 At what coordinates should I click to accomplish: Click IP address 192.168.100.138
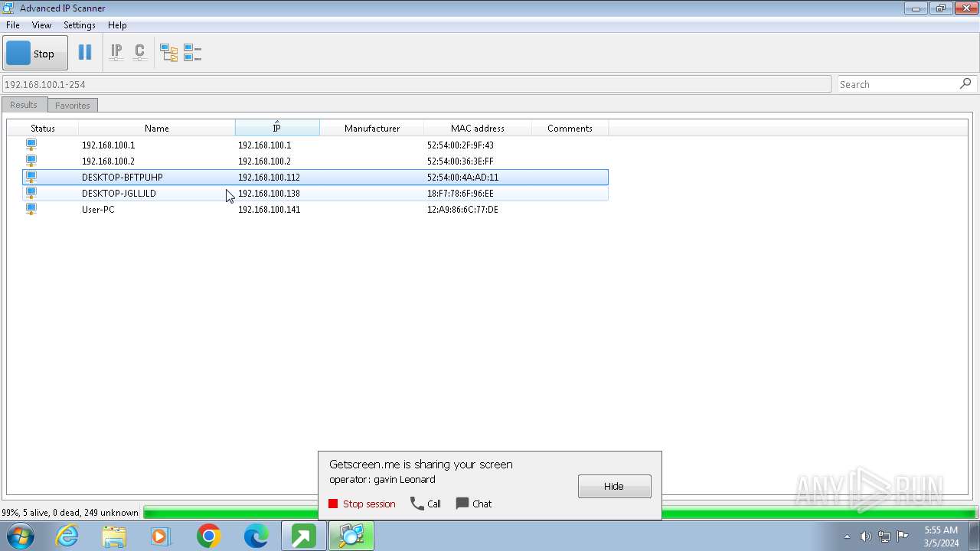coord(269,194)
